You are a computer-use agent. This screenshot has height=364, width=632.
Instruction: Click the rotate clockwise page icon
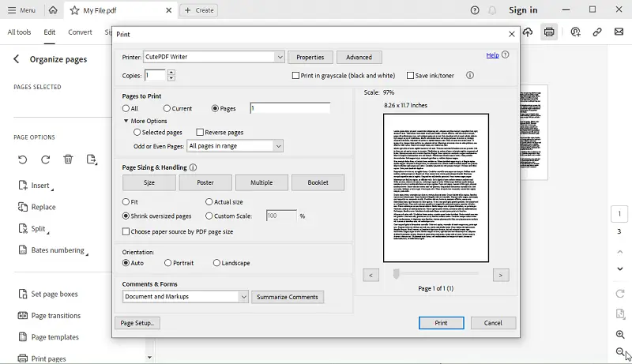[45, 159]
